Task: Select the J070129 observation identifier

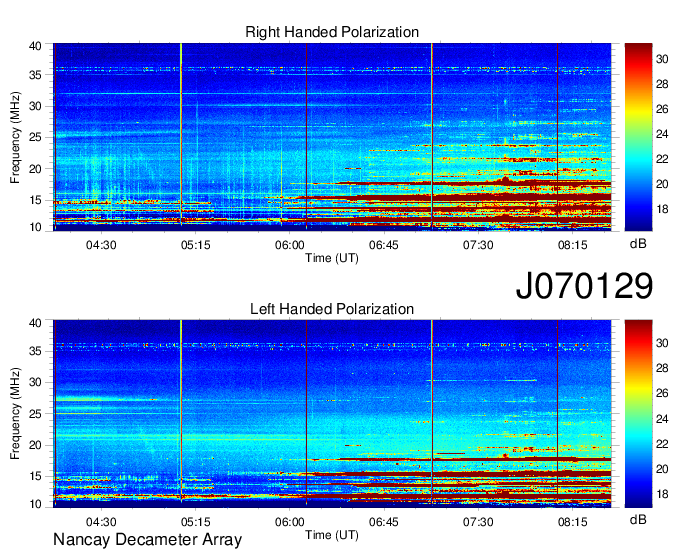Action: pos(584,286)
